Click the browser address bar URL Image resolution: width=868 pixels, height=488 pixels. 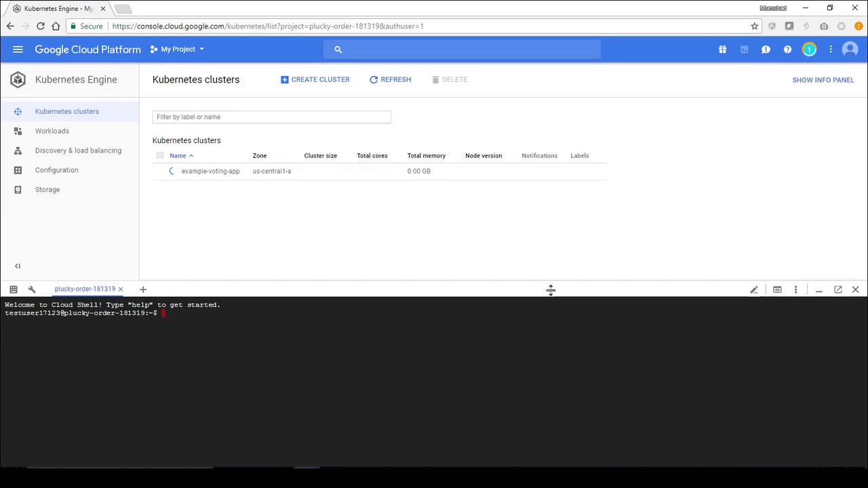coord(268,26)
